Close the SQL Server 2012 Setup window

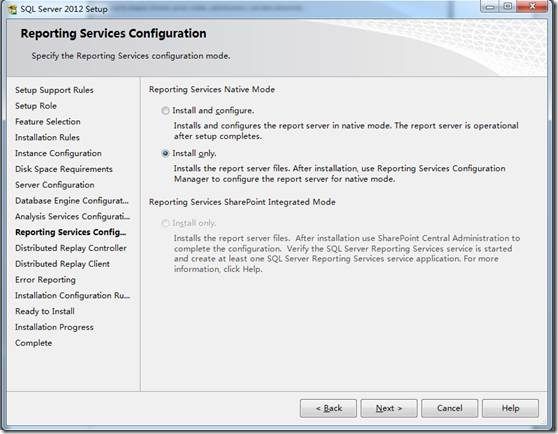click(532, 6)
